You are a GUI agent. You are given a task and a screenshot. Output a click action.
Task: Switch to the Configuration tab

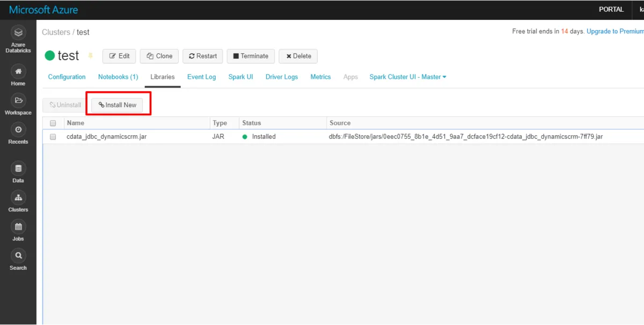pos(66,77)
